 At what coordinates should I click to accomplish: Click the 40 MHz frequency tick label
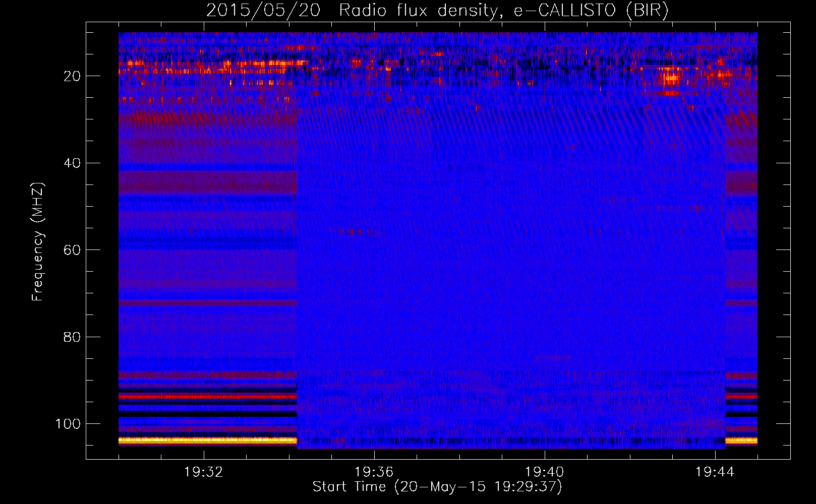(x=72, y=163)
